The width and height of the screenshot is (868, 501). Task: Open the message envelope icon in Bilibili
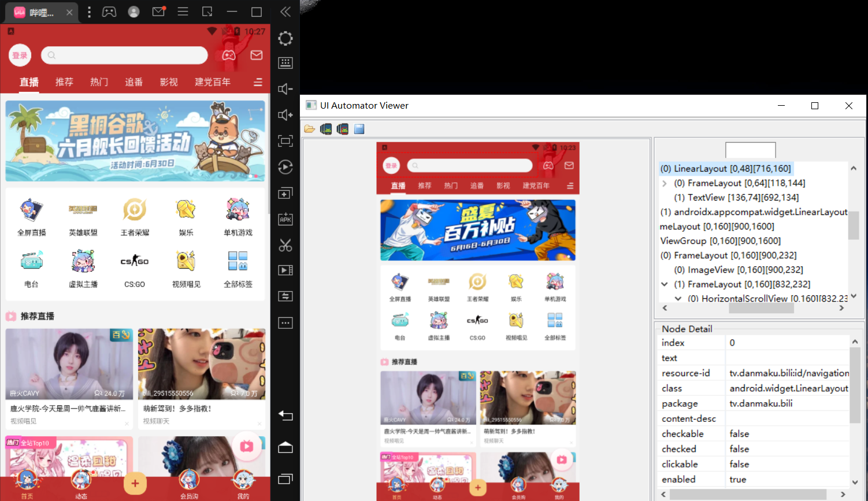(x=256, y=55)
